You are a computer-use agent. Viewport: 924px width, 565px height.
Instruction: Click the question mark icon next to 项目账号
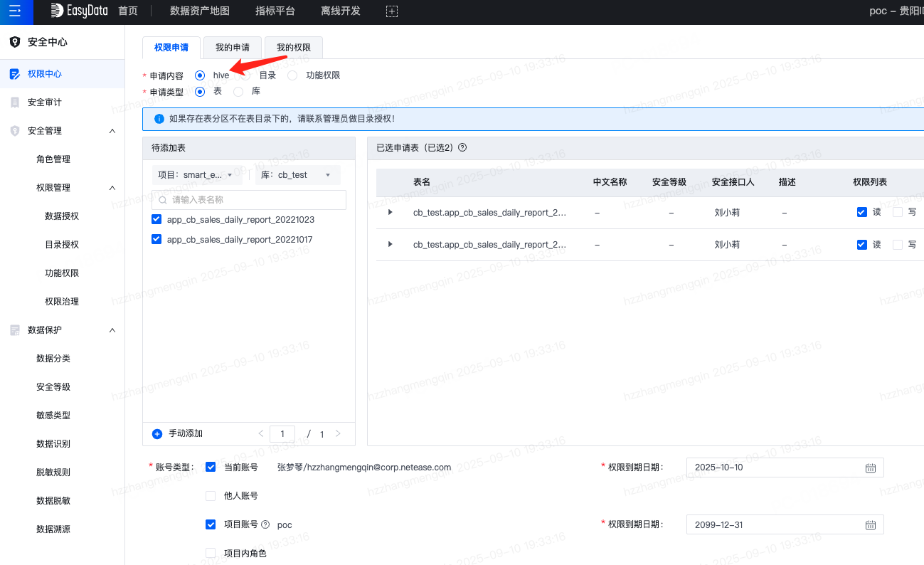tap(265, 524)
